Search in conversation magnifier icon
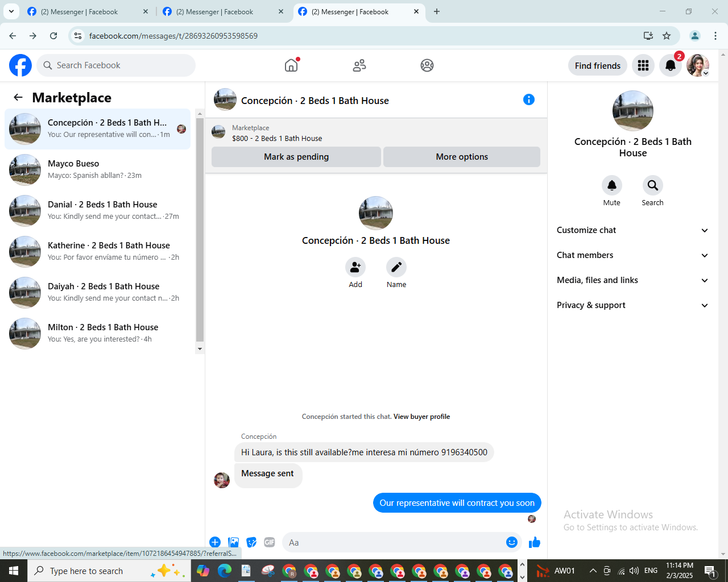Screen dimensions: 728x582 (x=653, y=185)
